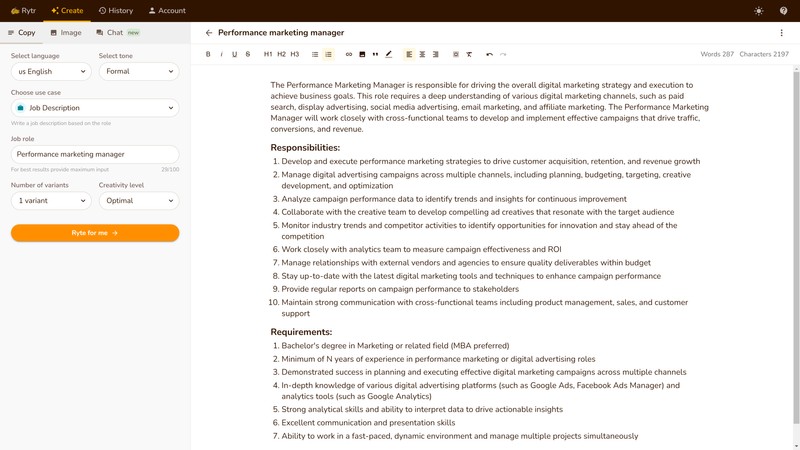This screenshot has height=450, width=800.
Task: Open the language dropdown showing us English
Action: (x=51, y=72)
